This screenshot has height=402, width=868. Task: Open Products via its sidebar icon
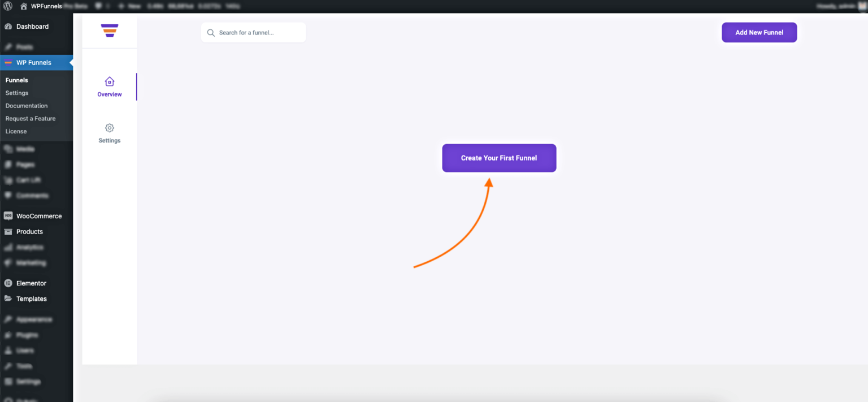click(x=8, y=231)
